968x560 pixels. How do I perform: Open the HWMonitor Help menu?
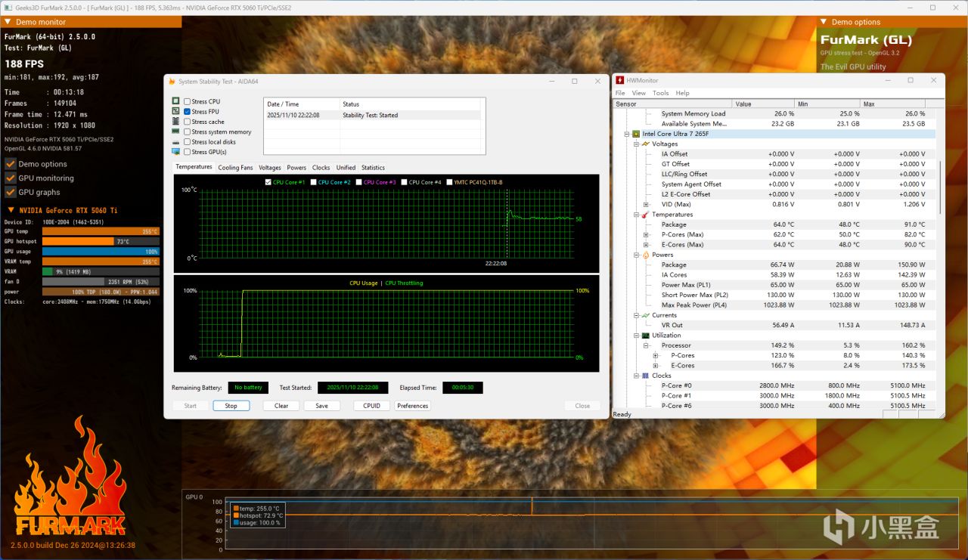(x=682, y=93)
